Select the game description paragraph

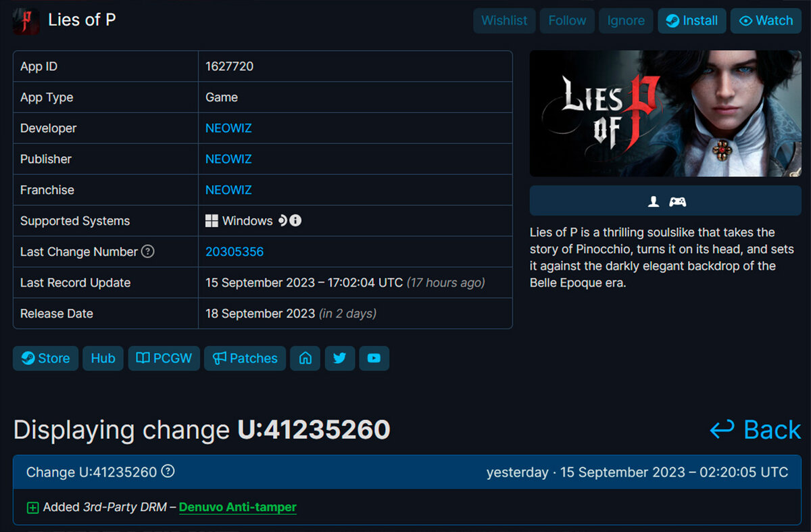tap(662, 258)
